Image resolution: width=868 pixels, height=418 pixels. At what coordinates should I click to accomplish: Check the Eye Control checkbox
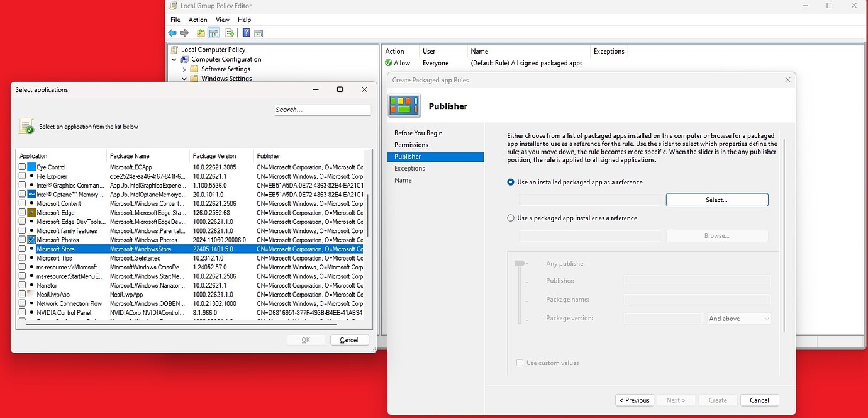23,167
